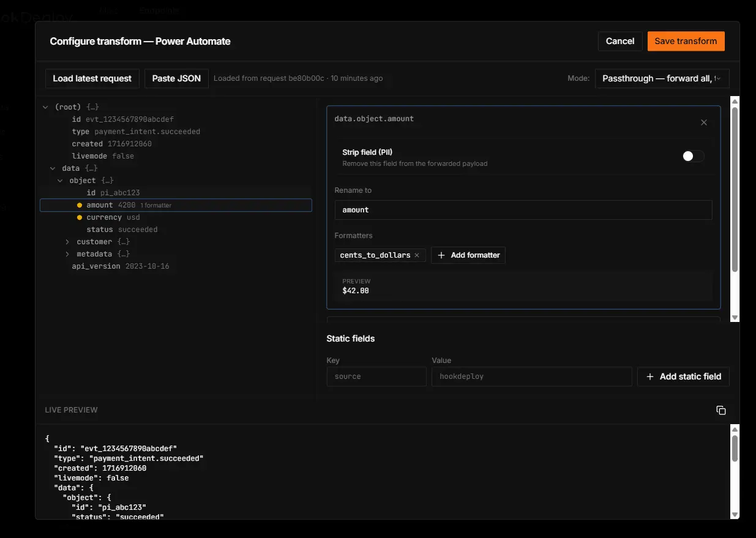This screenshot has width=756, height=538.
Task: Click the field editor panel scrollbar
Action: coord(735,190)
